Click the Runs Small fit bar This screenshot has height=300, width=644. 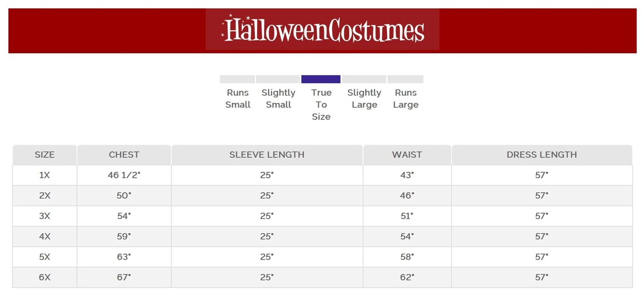pos(237,79)
